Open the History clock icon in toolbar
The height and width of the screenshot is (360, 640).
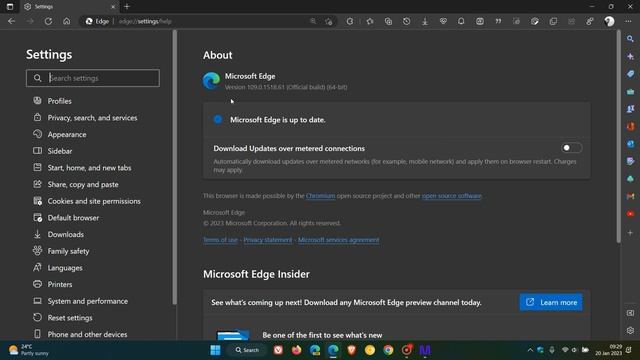click(x=407, y=21)
